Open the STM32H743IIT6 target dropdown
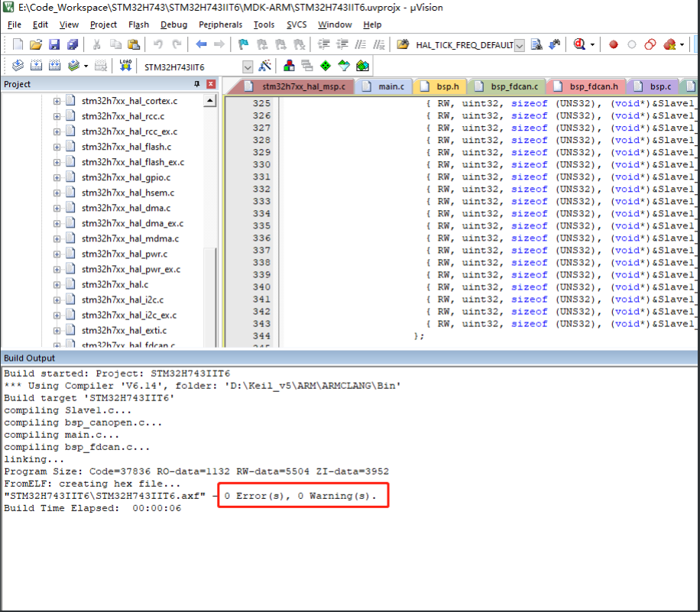700x612 pixels. pyautogui.click(x=248, y=67)
